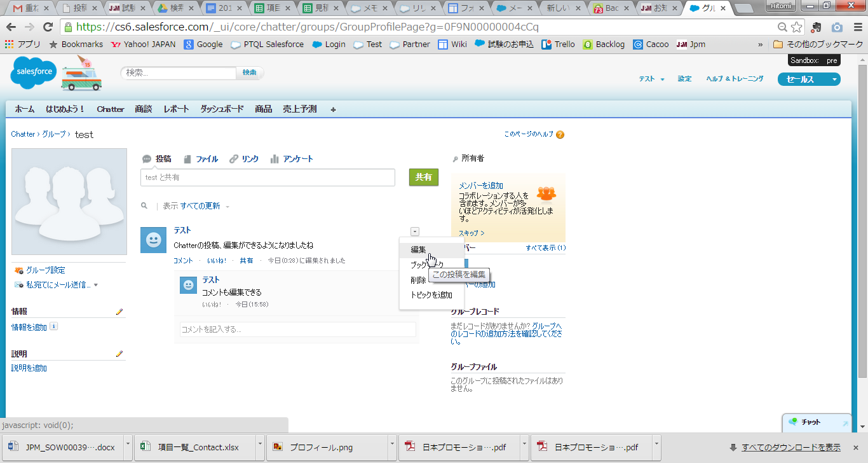Click the help icon beside このページのヘルプ
This screenshot has width=868, height=463.
pyautogui.click(x=560, y=135)
